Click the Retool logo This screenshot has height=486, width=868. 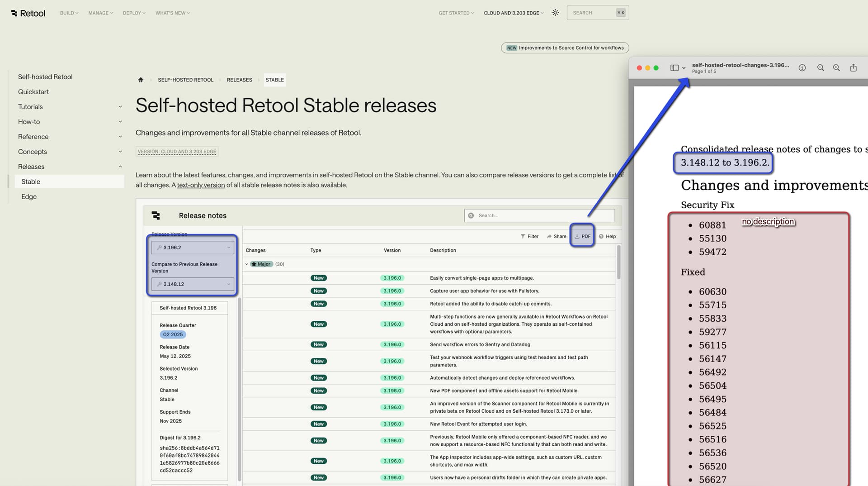pos(28,13)
